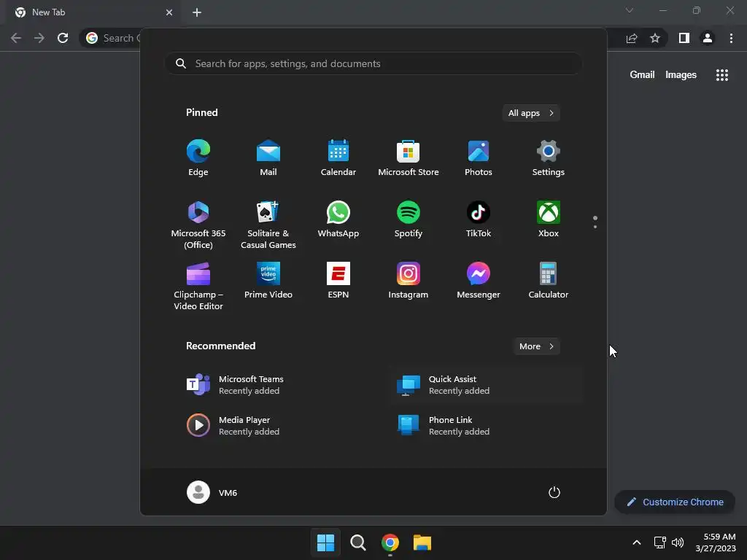This screenshot has height=560, width=747.
Task: Launch the Xbox app
Action: 549,219
